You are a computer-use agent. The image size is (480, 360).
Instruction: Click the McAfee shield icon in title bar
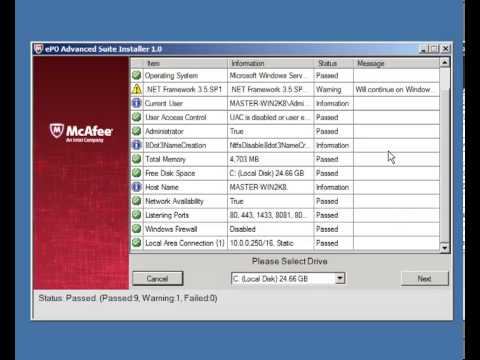(38, 49)
